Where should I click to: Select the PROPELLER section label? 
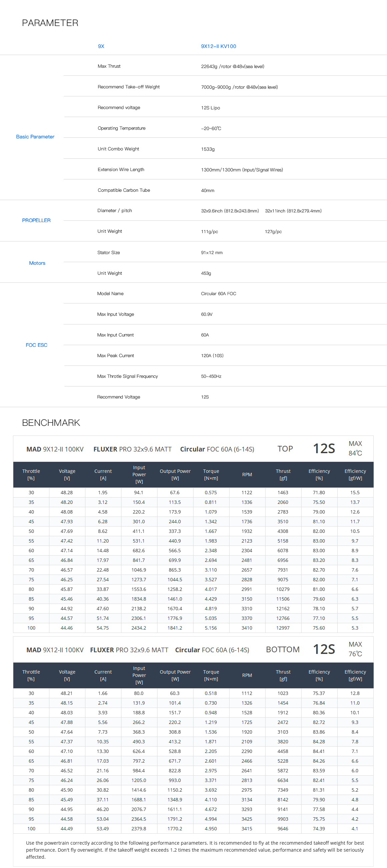point(36,220)
